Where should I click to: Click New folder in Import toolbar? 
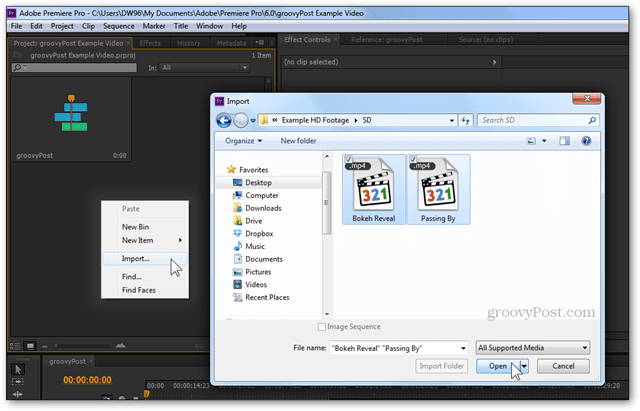[x=298, y=141]
